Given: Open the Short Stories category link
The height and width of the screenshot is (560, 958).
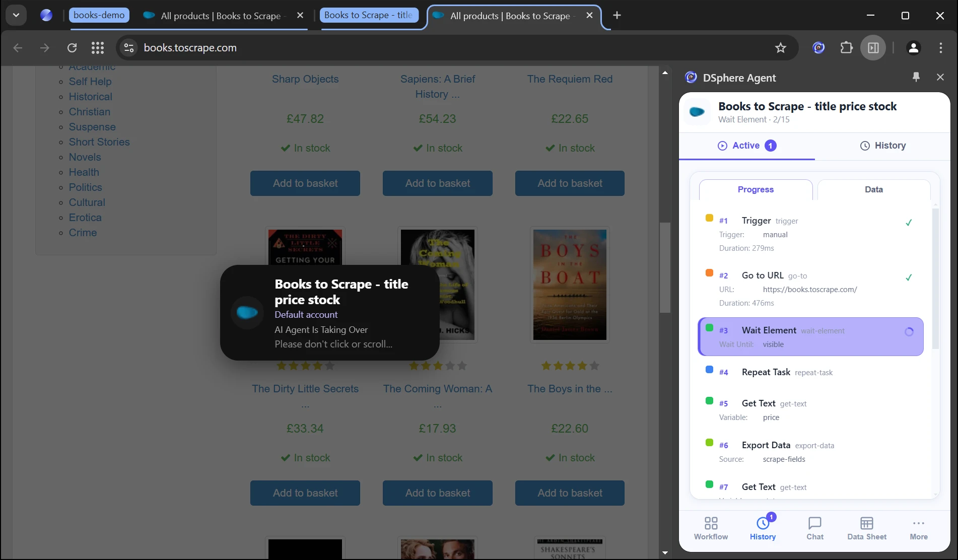Looking at the screenshot, I should point(99,142).
